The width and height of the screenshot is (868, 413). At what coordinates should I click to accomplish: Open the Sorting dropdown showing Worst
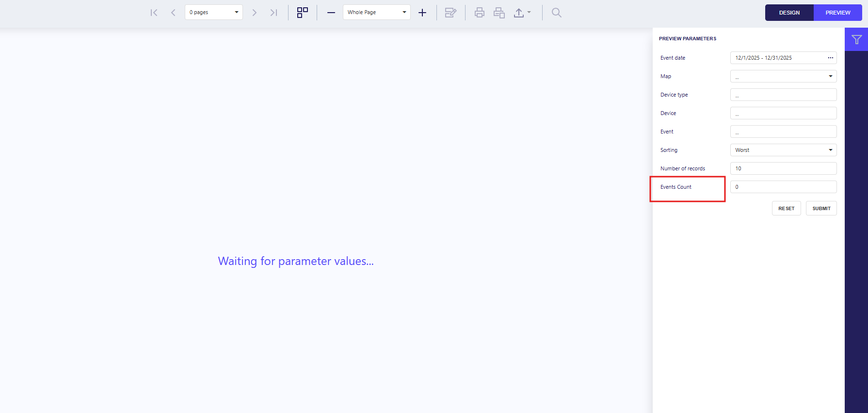[830, 150]
